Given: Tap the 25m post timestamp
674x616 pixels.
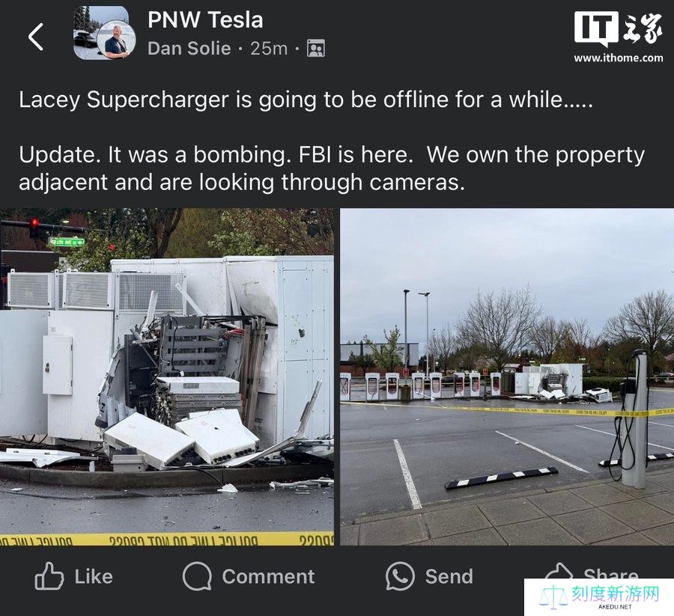Looking at the screenshot, I should click(x=269, y=49).
